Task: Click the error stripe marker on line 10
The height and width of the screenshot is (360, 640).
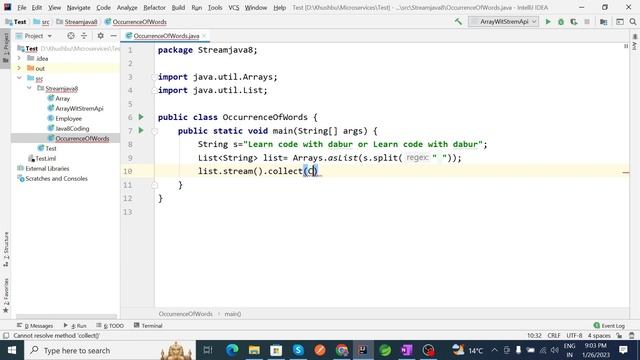Action: click(626, 173)
